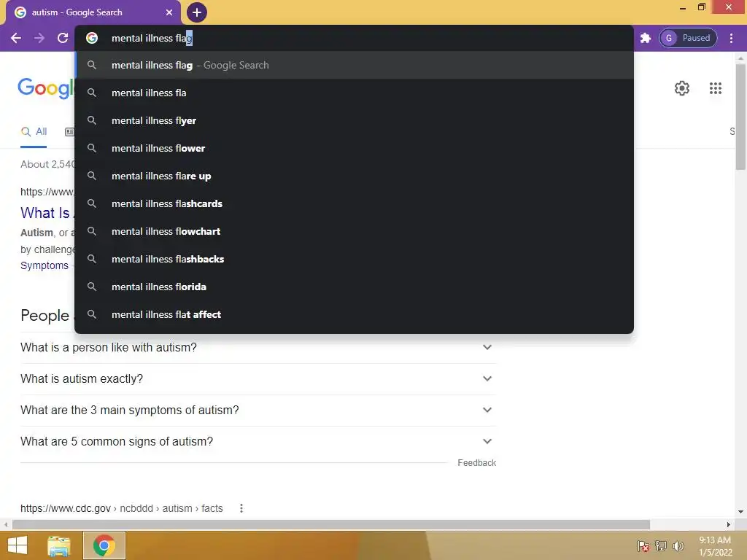Reload the current page

pyautogui.click(x=63, y=38)
